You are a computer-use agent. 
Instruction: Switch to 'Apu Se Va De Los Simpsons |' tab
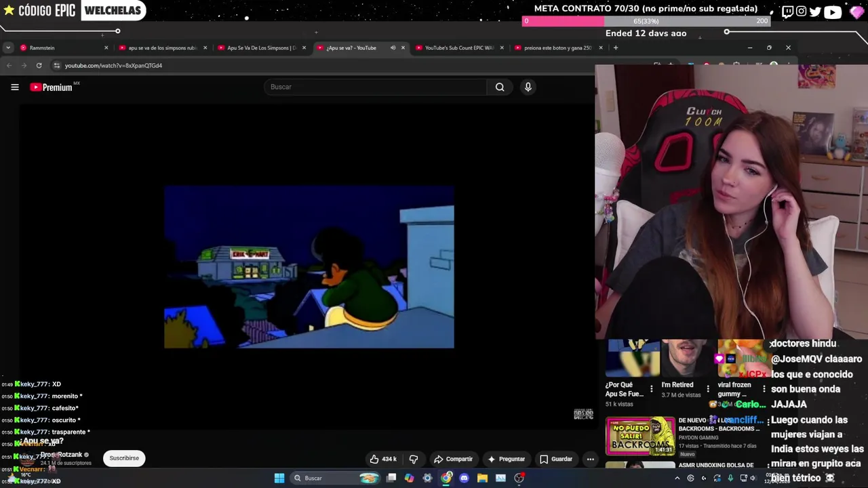(261, 47)
